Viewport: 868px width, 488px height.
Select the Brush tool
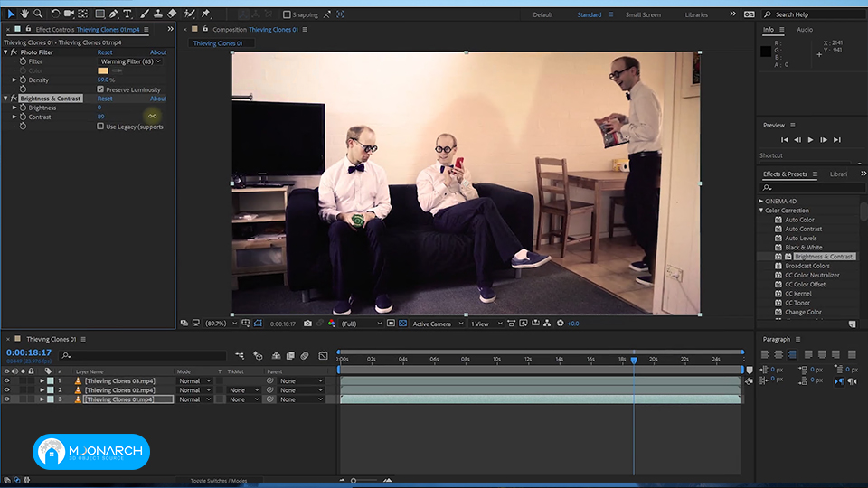tap(145, 14)
